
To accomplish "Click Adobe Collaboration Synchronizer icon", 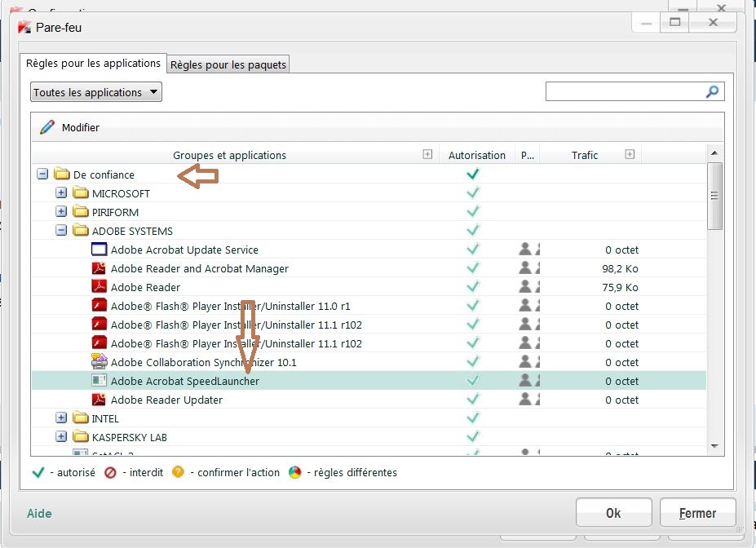I will coord(99,361).
